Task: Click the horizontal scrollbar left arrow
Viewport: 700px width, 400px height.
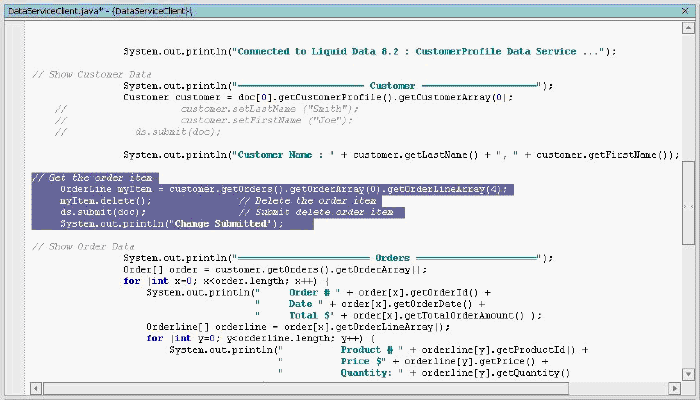Action: tap(36, 388)
